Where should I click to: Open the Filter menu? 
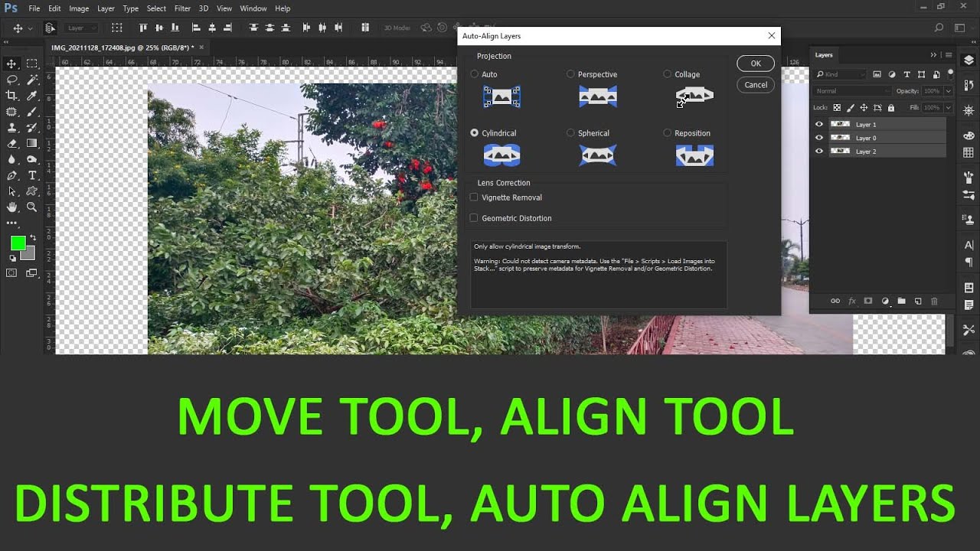pyautogui.click(x=182, y=8)
